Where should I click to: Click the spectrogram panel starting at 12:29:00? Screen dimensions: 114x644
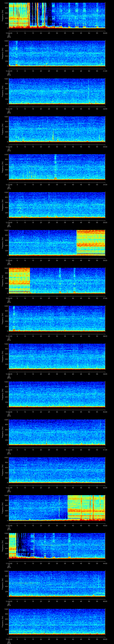click(x=57, y=16)
